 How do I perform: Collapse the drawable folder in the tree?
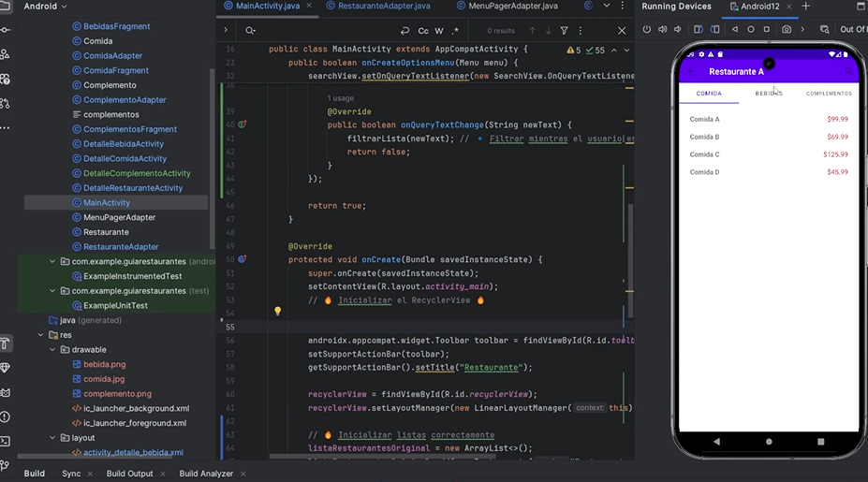(x=52, y=350)
